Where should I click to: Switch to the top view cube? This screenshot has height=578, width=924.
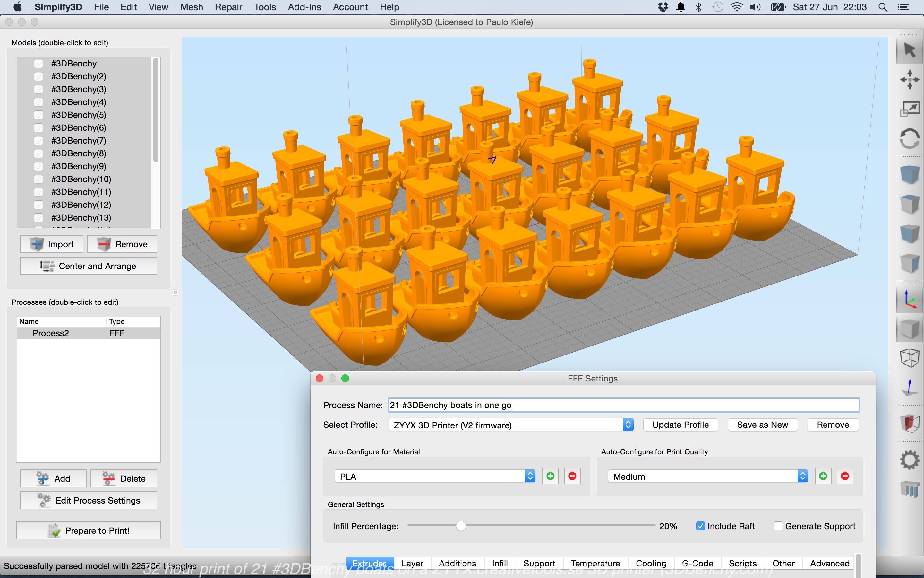pyautogui.click(x=910, y=204)
